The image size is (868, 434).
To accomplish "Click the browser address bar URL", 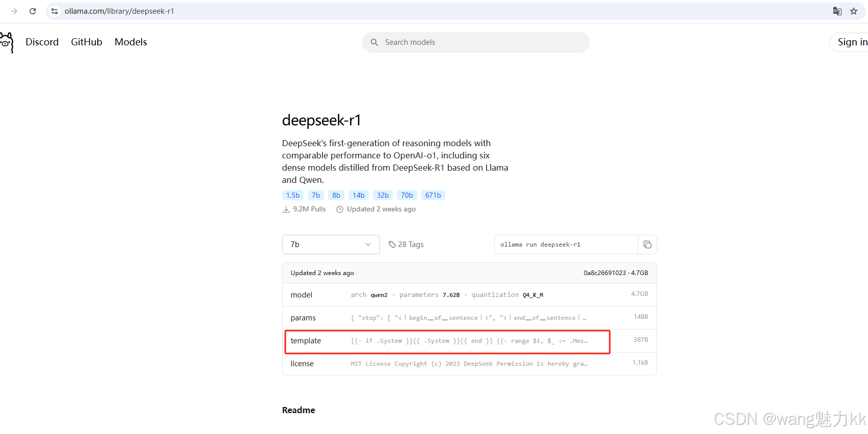I will tap(119, 11).
